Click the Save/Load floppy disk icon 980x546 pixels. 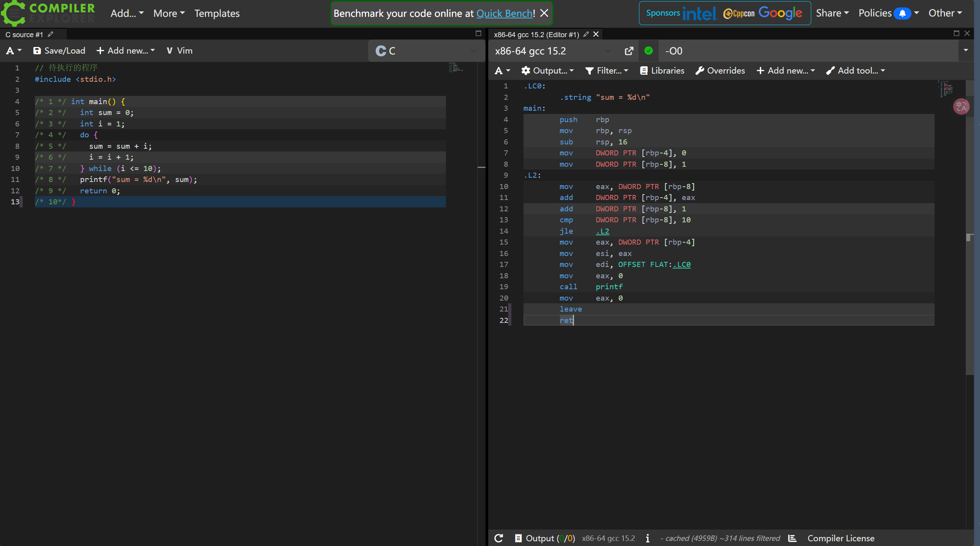coord(37,51)
